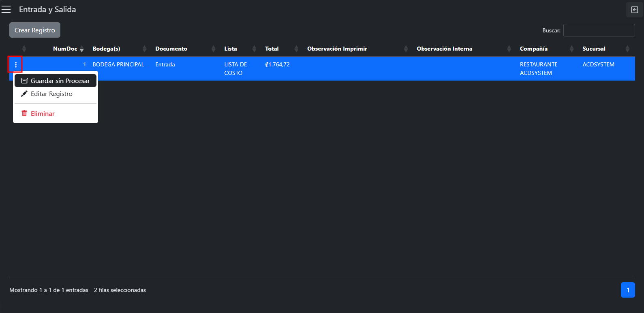Click the trash icon beside Eliminar

point(24,113)
